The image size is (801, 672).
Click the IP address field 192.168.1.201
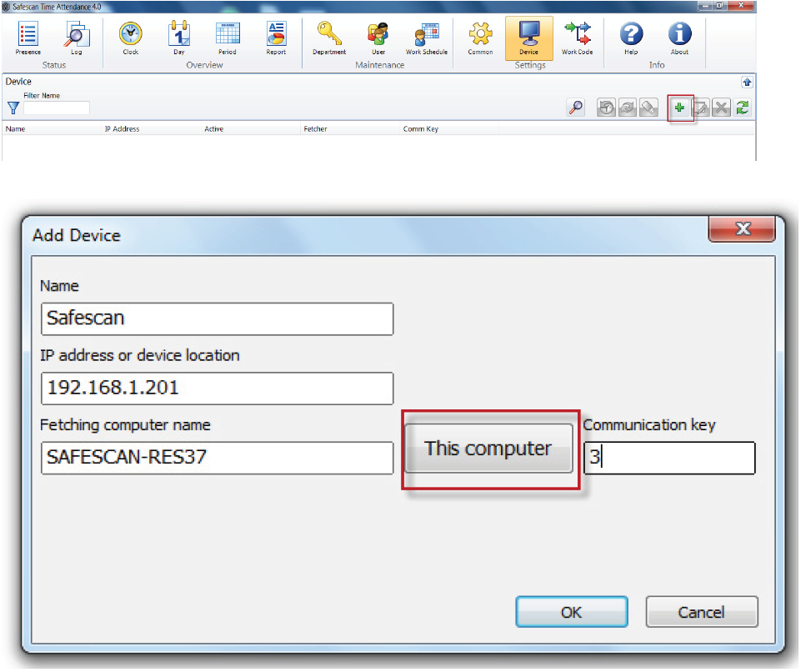(x=217, y=389)
